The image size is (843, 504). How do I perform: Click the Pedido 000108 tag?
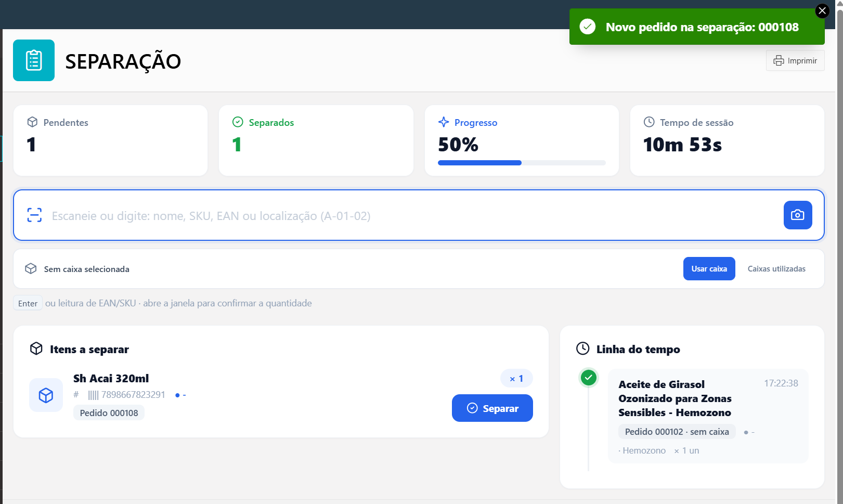tap(109, 413)
